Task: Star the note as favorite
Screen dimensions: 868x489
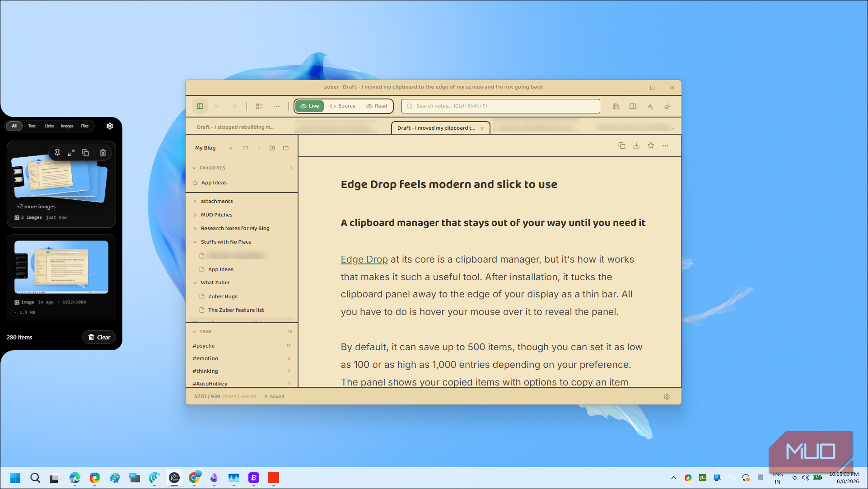Action: coord(651,146)
